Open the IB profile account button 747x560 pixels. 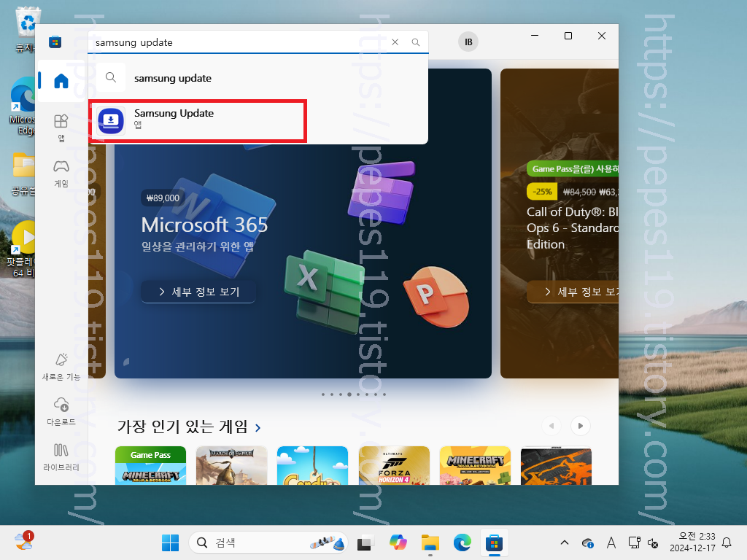pos(468,42)
